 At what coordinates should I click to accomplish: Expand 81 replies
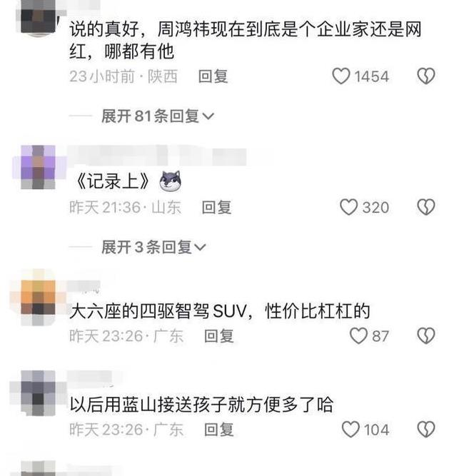click(x=158, y=116)
